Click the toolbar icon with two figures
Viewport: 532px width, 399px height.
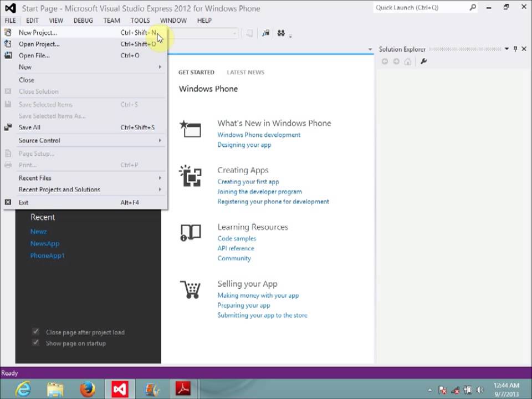281,33
